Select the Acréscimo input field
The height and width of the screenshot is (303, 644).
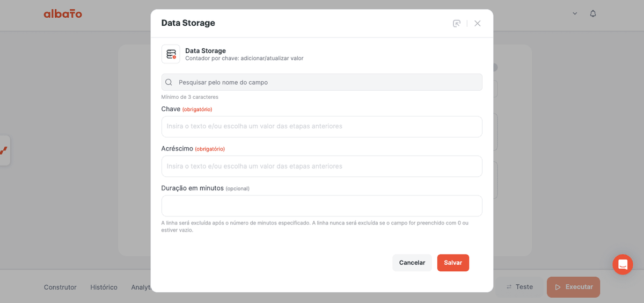tap(321, 166)
